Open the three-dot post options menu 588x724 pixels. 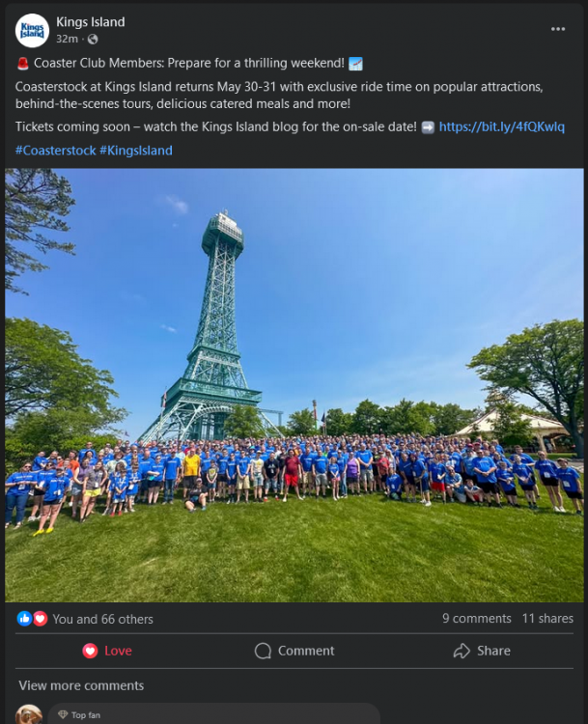557,29
